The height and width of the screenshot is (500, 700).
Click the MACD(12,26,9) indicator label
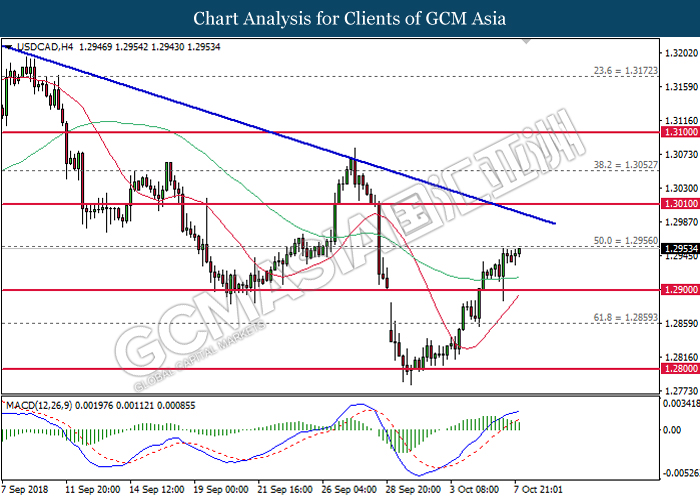tap(39, 405)
